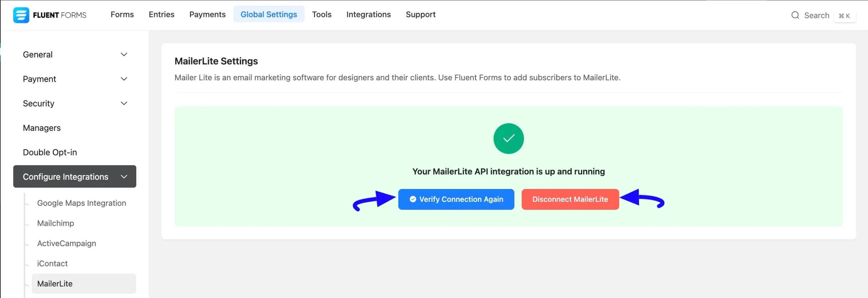Open Mailchimp integration settings
Viewport: 868px width, 298px height.
(x=56, y=223)
